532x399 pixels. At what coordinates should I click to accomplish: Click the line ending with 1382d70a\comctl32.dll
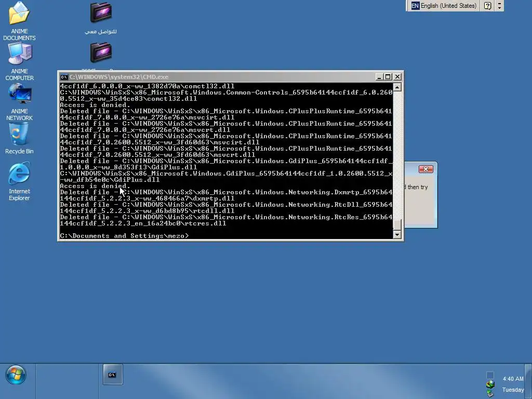coord(147,86)
